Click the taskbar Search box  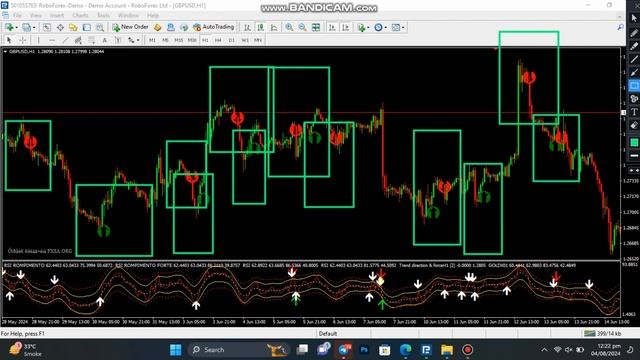click(x=238, y=350)
